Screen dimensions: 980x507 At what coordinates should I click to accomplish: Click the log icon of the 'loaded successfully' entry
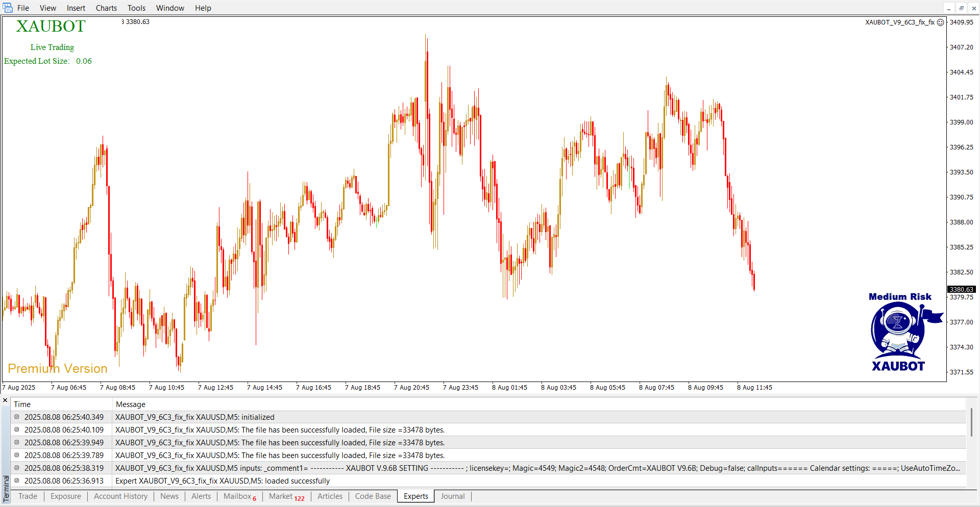[17, 480]
